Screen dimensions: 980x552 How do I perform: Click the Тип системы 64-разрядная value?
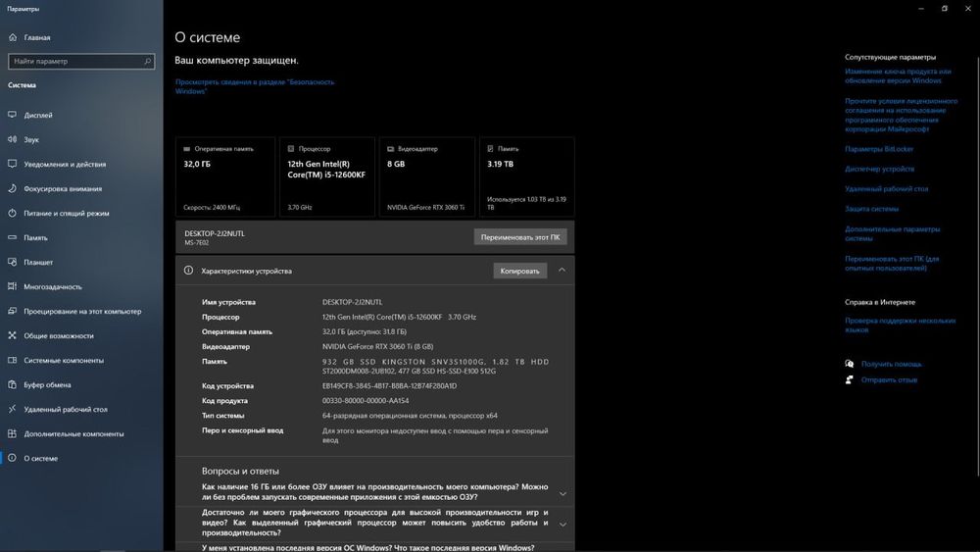(x=410, y=416)
